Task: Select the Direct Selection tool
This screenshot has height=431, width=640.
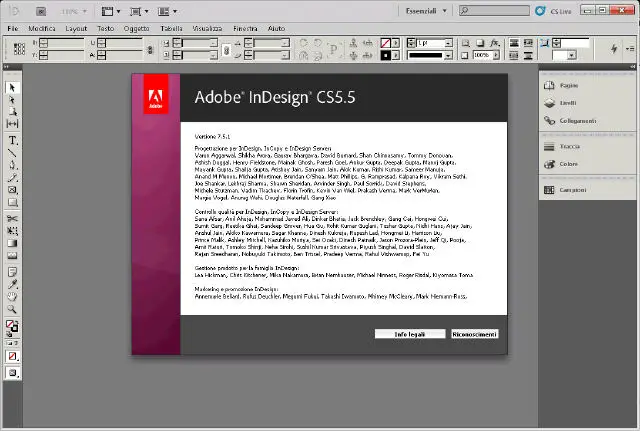Action: 12,100
